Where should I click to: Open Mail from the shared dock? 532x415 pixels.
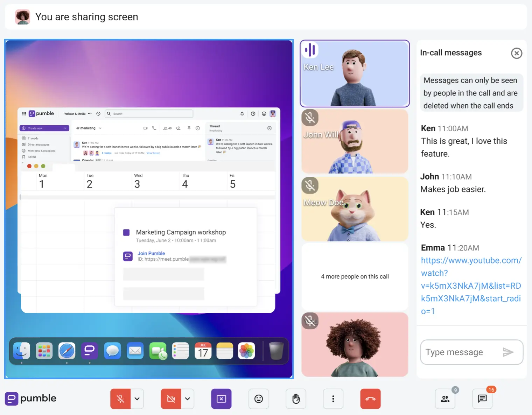coord(135,351)
